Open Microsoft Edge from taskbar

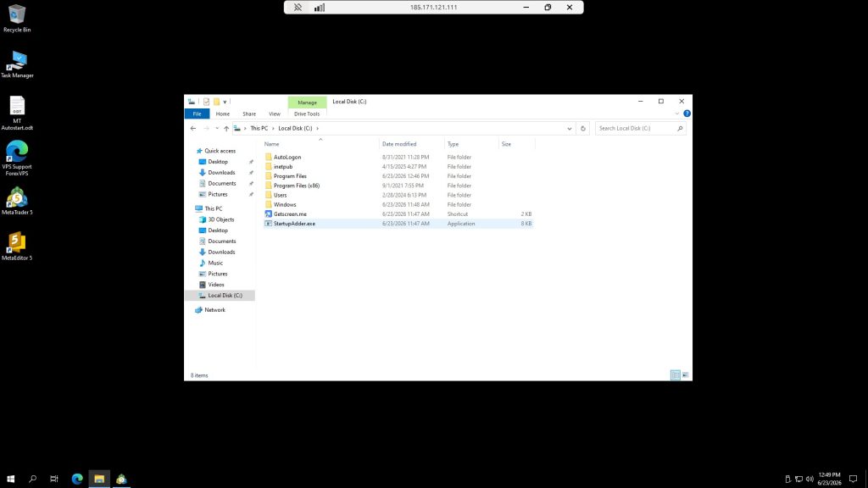(x=77, y=479)
